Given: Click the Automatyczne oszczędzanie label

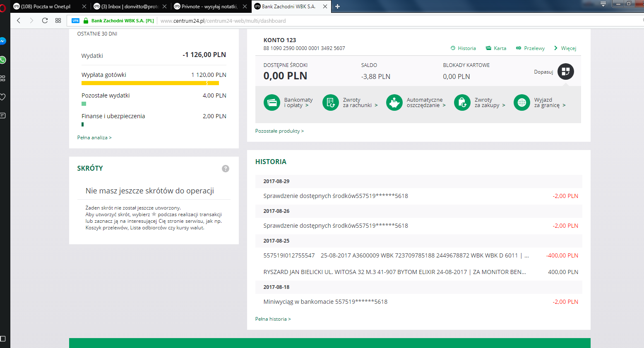Looking at the screenshot, I should [x=426, y=102].
